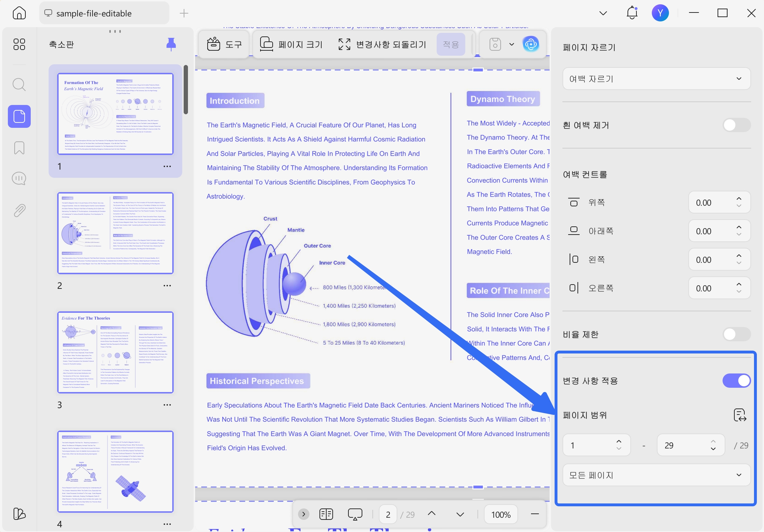
Task: Open the bookmarks panel icon
Action: coord(19,148)
